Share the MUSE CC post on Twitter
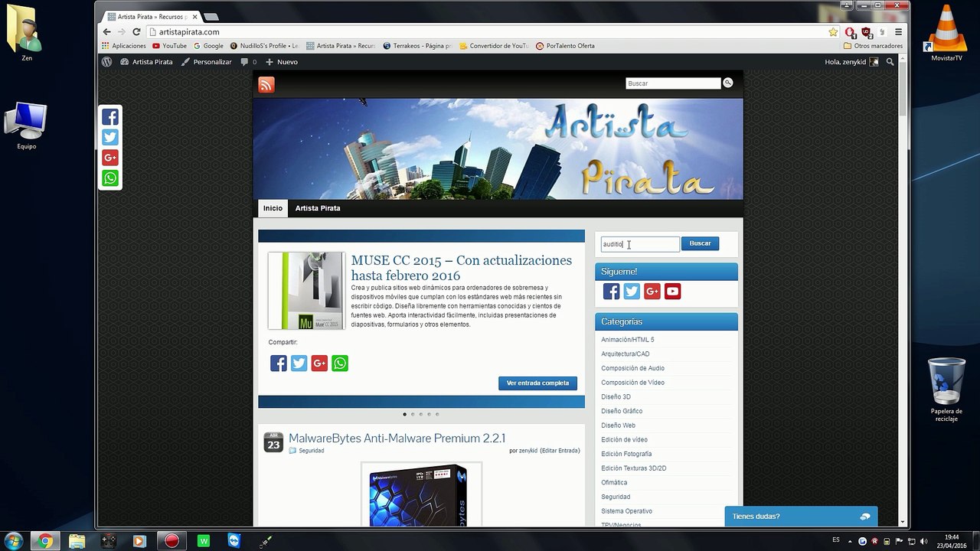Image resolution: width=980 pixels, height=551 pixels. (299, 364)
